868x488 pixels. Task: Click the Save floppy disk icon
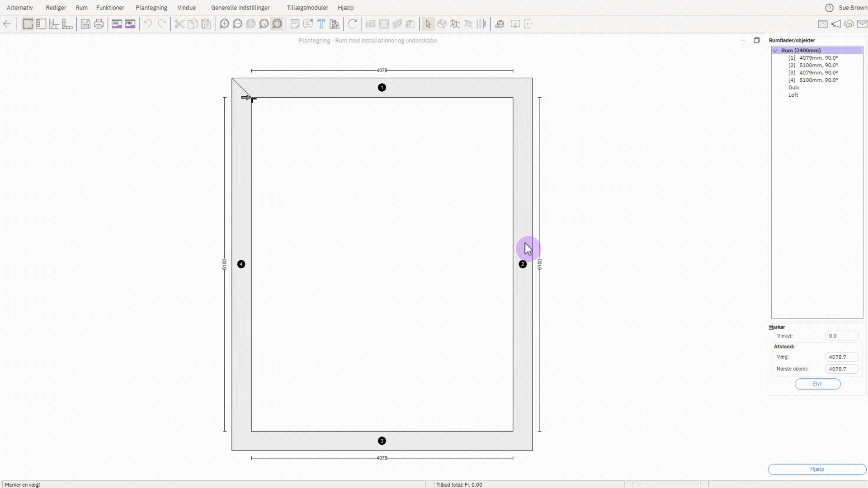point(85,24)
